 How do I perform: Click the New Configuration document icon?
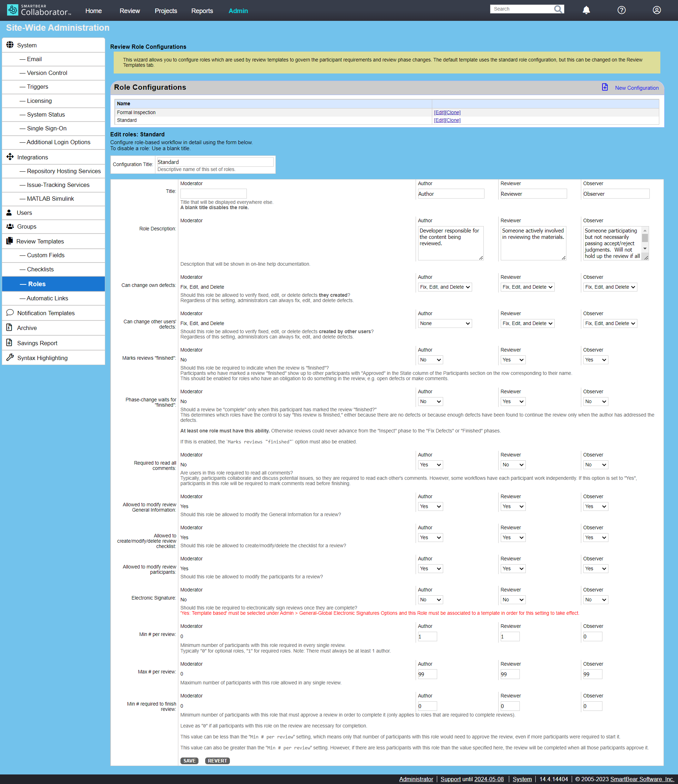pyautogui.click(x=605, y=88)
